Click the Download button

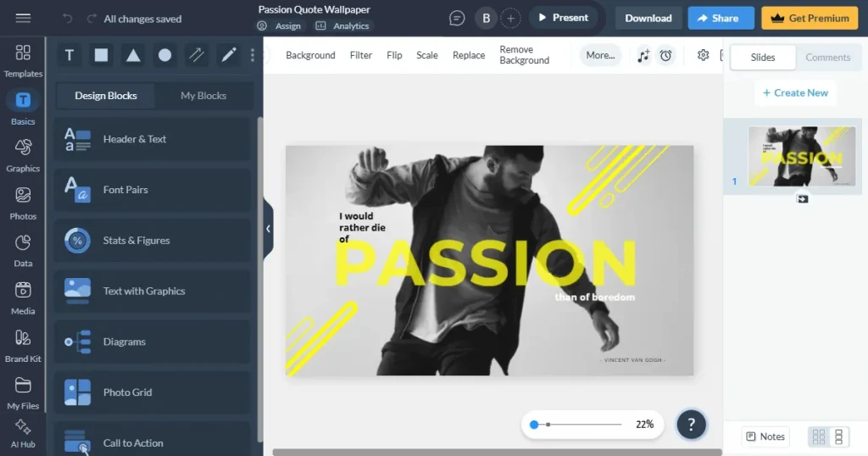(x=648, y=19)
